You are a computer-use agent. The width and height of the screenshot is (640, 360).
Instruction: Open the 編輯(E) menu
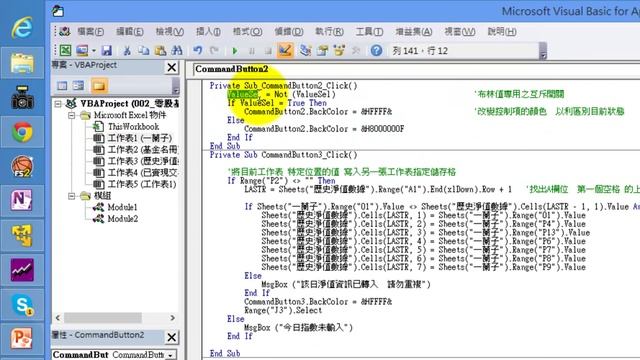(x=129, y=31)
